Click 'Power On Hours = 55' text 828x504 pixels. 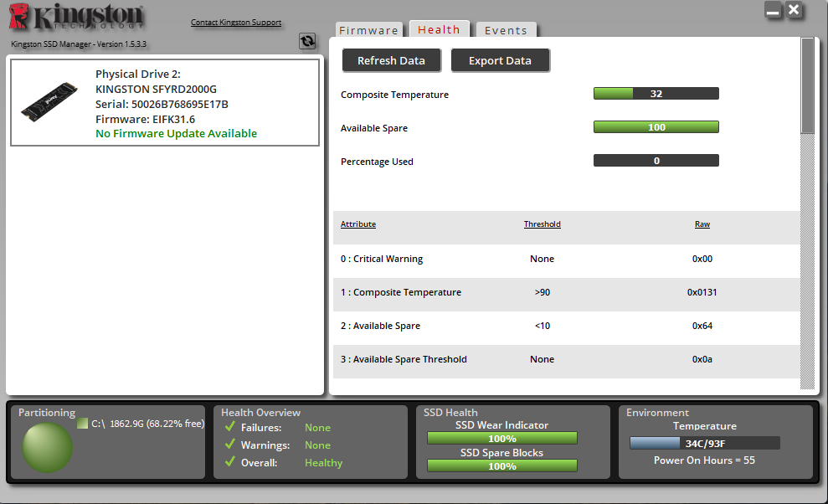point(704,460)
